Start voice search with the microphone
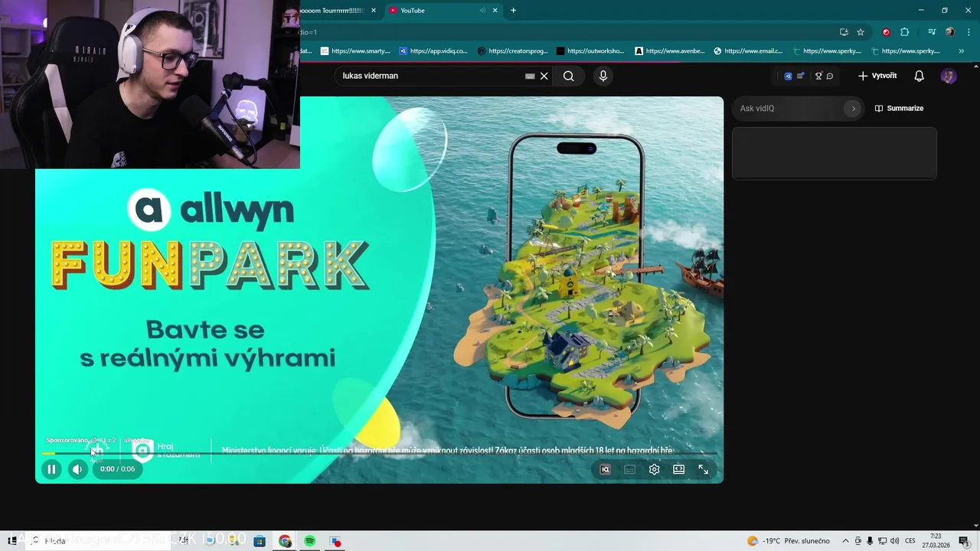 point(603,76)
